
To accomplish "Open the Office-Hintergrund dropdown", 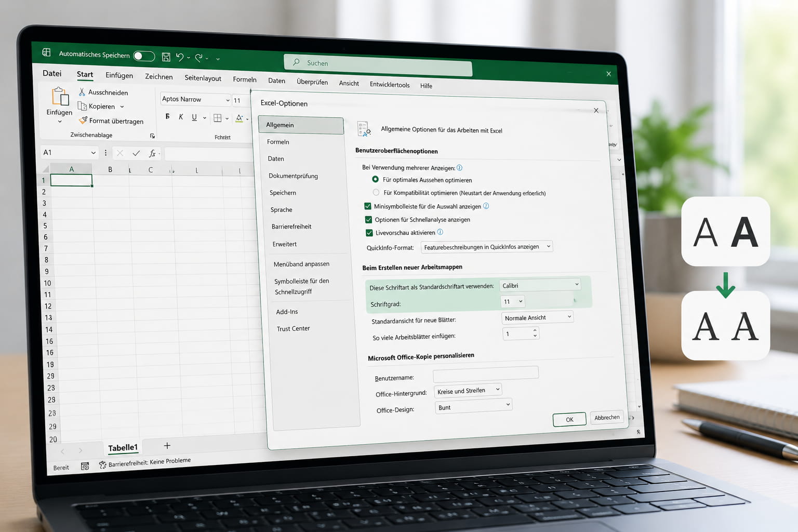I will pos(468,391).
